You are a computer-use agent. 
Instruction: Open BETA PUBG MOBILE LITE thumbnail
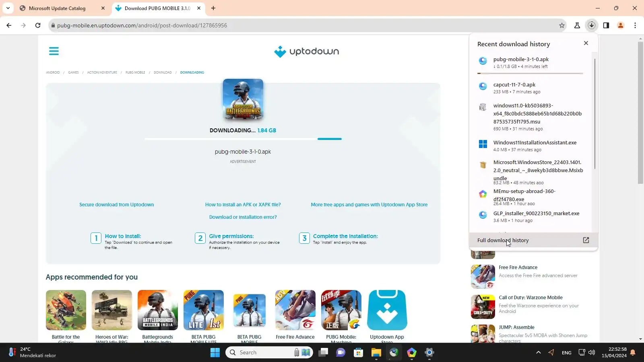(204, 310)
